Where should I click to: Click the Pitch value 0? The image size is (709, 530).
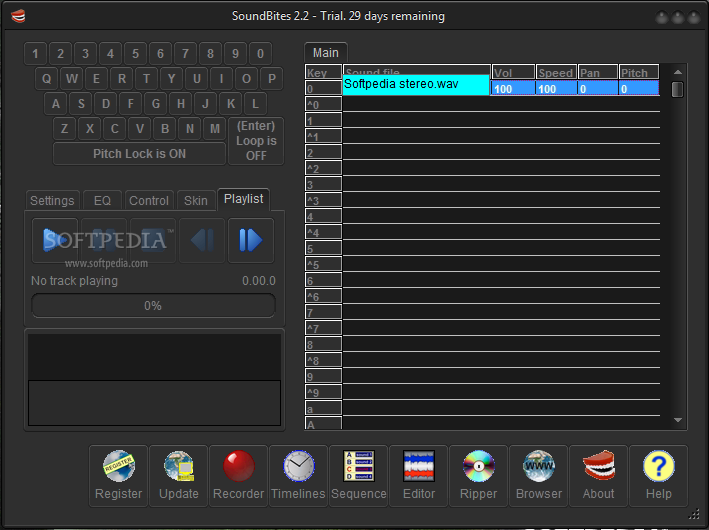[x=639, y=89]
